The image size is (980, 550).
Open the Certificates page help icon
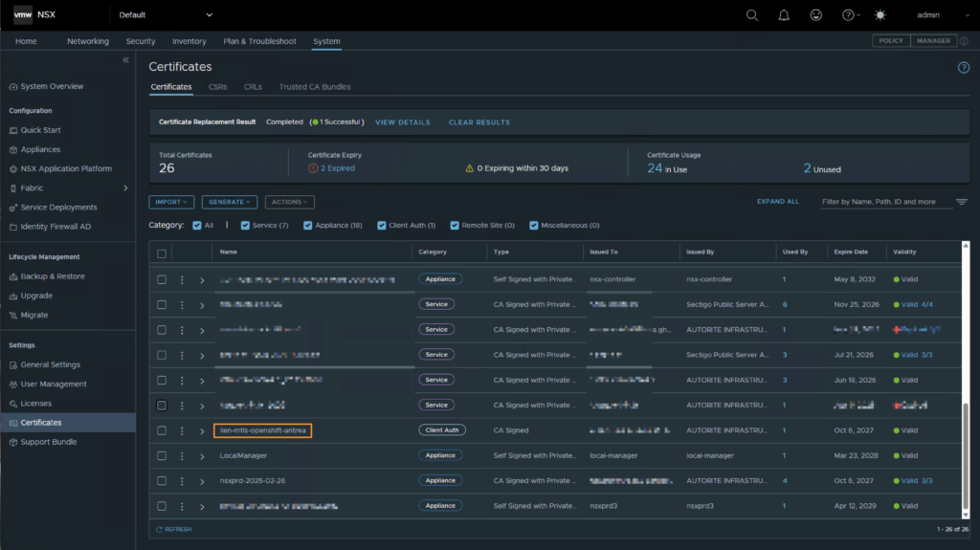963,68
